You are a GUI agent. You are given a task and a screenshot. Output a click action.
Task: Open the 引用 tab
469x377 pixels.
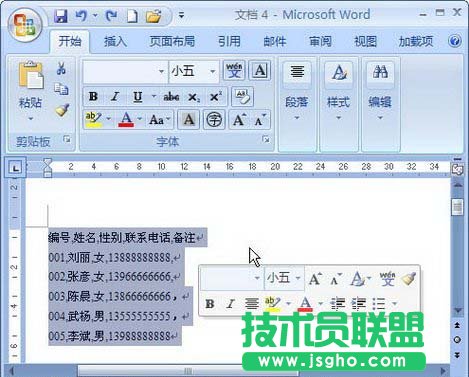pyautogui.click(x=229, y=41)
